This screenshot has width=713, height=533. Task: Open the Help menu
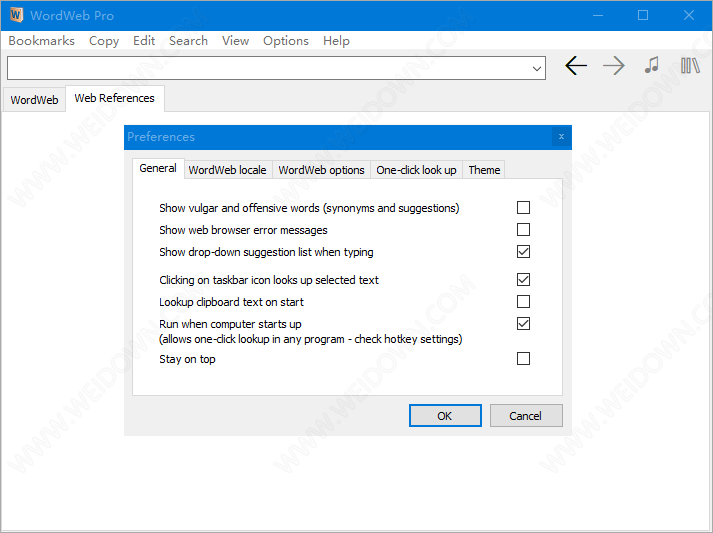[x=336, y=41]
